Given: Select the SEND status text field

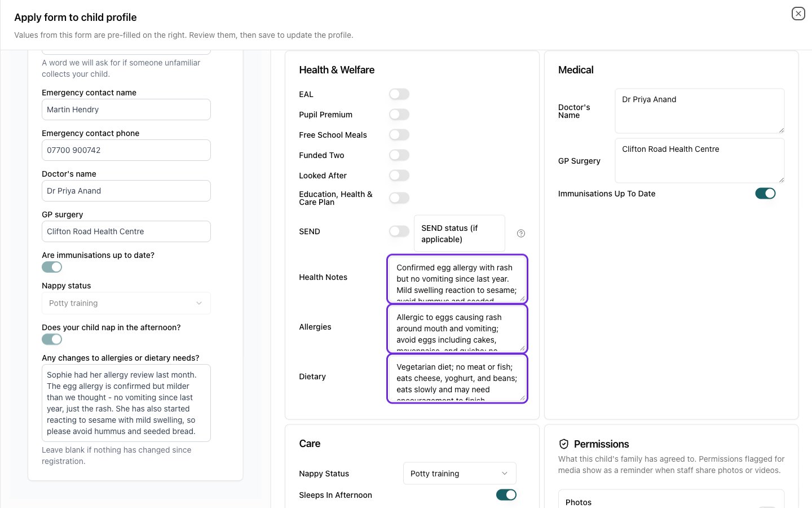Looking at the screenshot, I should (460, 234).
